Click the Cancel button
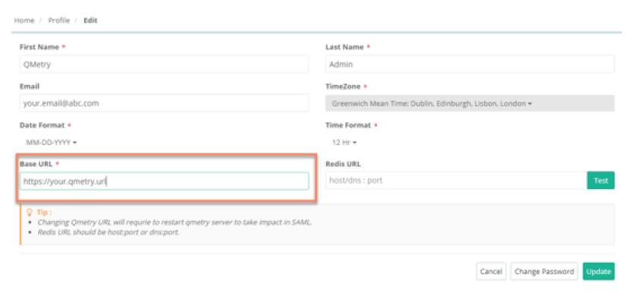 coord(491,271)
